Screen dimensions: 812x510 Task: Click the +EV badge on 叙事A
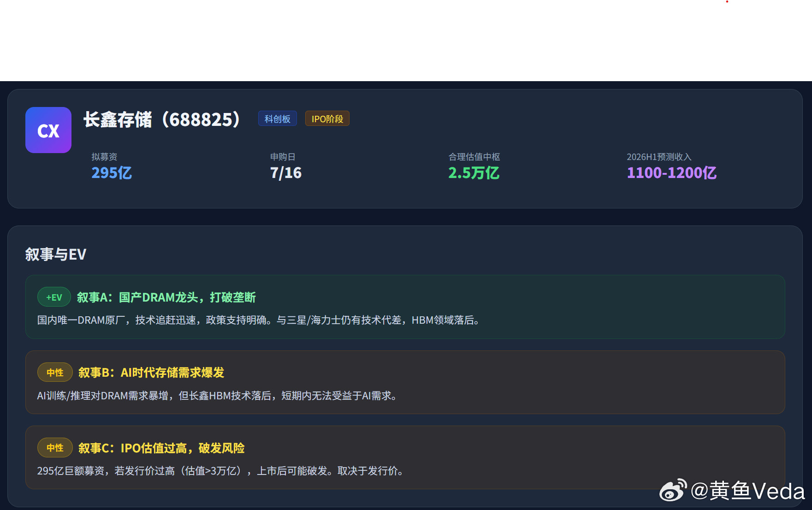click(x=54, y=297)
